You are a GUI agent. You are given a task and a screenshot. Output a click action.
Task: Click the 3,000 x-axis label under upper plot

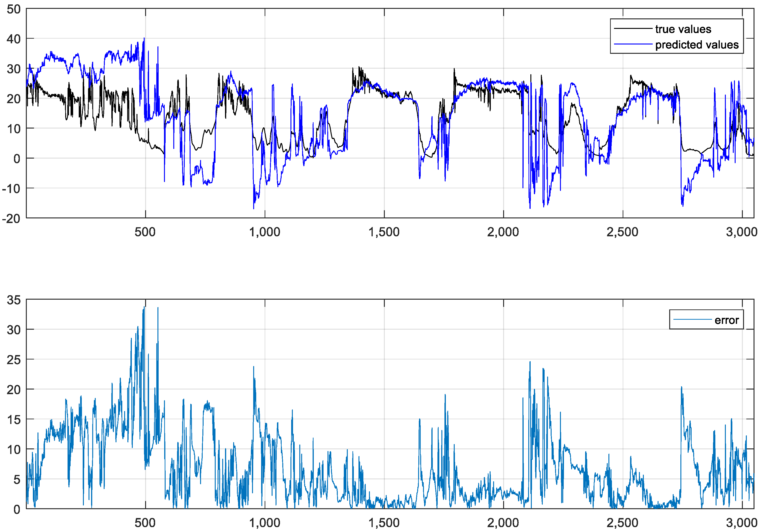click(742, 232)
